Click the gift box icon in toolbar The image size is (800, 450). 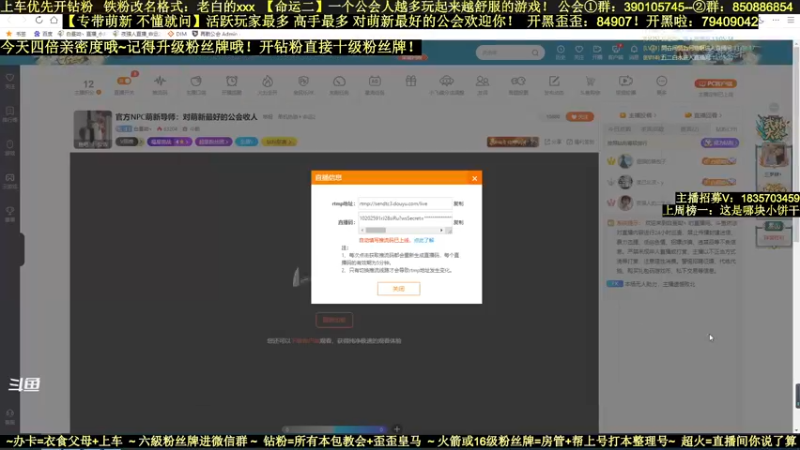pos(411,81)
